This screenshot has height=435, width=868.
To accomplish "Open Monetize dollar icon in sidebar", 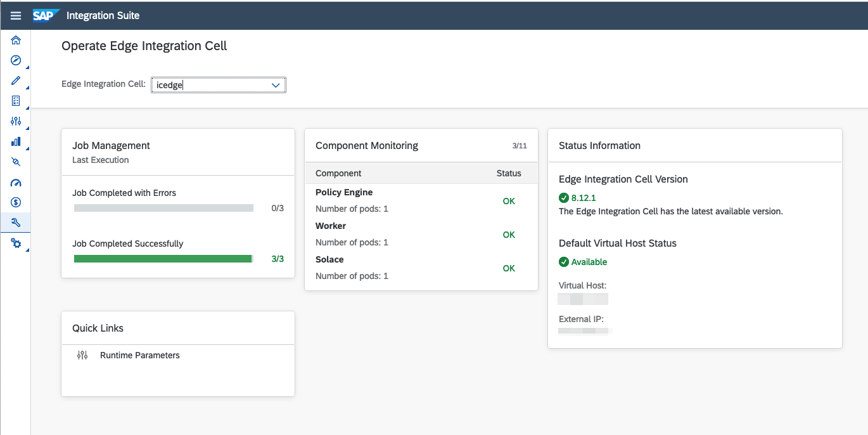I will pos(16,202).
